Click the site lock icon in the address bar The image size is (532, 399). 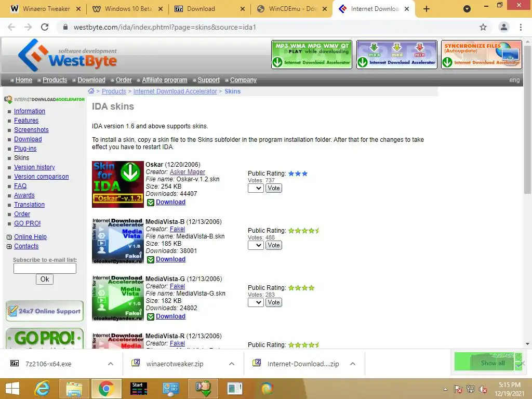[x=65, y=27]
